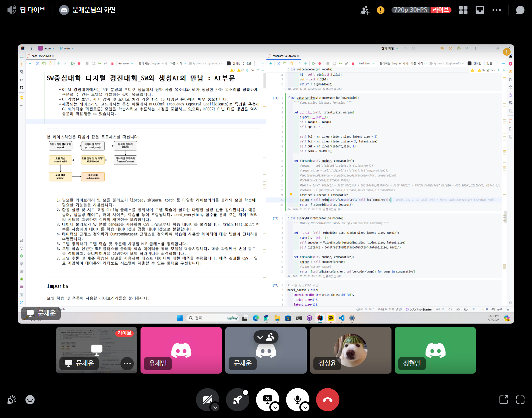532x418 pixels.
Task: Close the baseline.ipynb tab
Action: point(53,56)
